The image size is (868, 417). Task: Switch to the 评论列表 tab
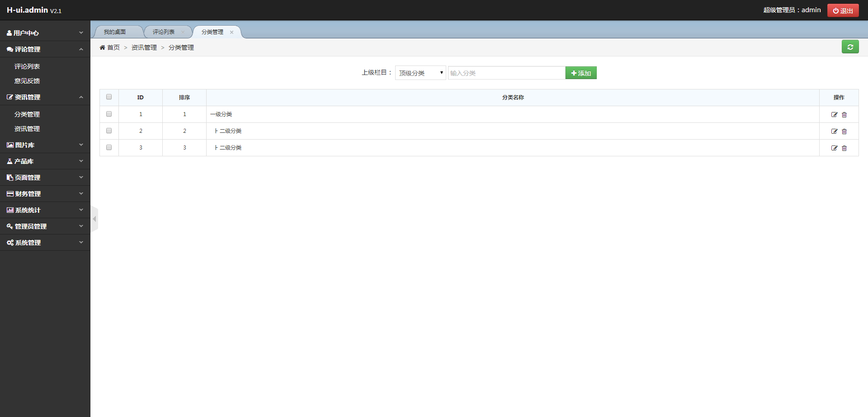164,32
